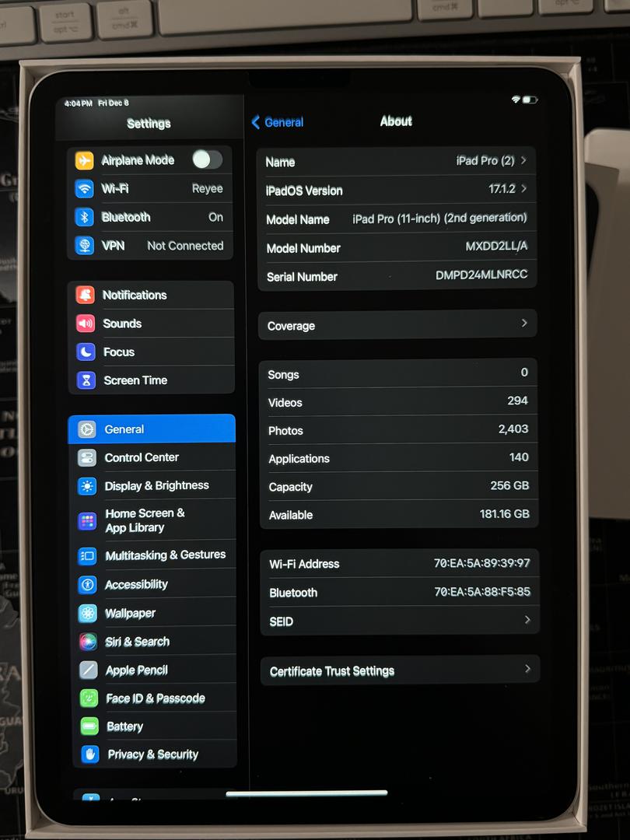Toggle the Airplane Mode switch
The height and width of the screenshot is (840, 630).
point(208,159)
